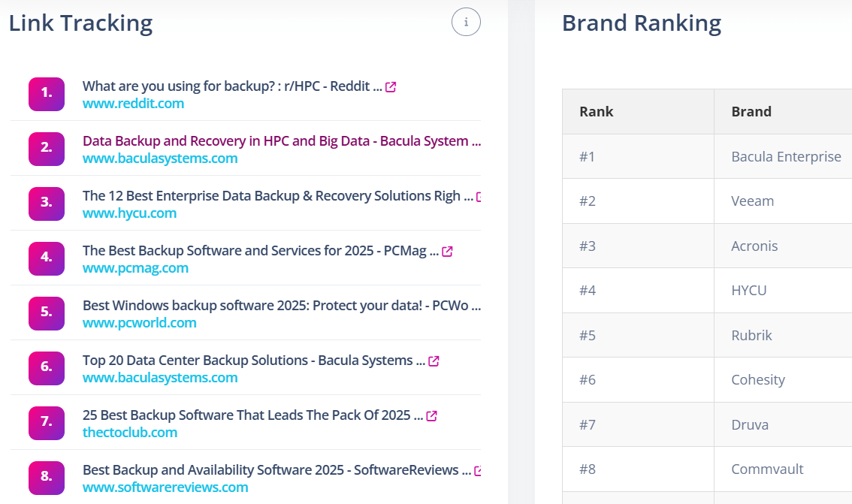This screenshot has height=504, width=852.
Task: Visit the www.pcmag.com domain link
Action: click(x=135, y=268)
